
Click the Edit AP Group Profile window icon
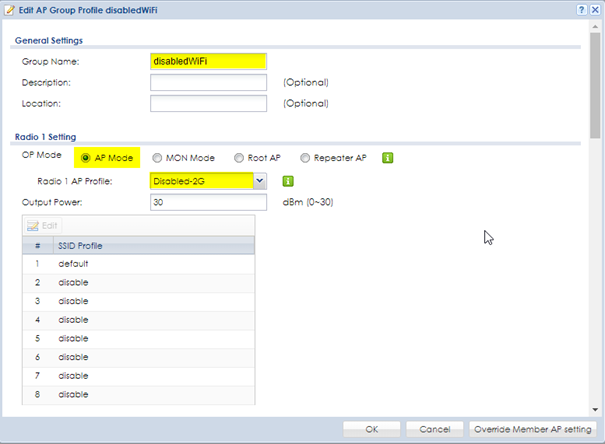9,9
